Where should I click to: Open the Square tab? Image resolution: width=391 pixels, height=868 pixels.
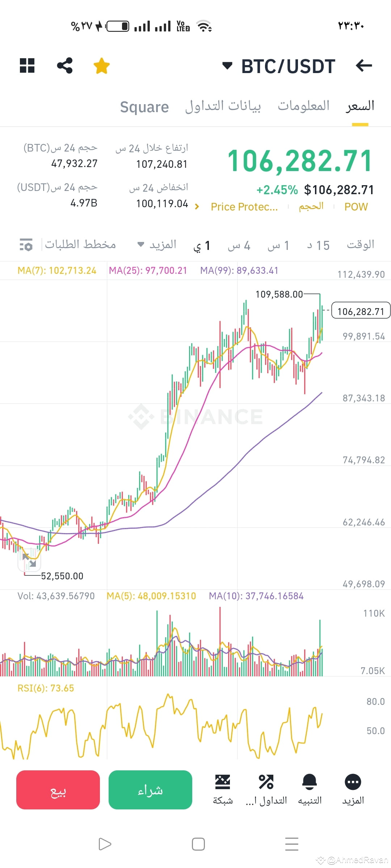[x=144, y=107]
